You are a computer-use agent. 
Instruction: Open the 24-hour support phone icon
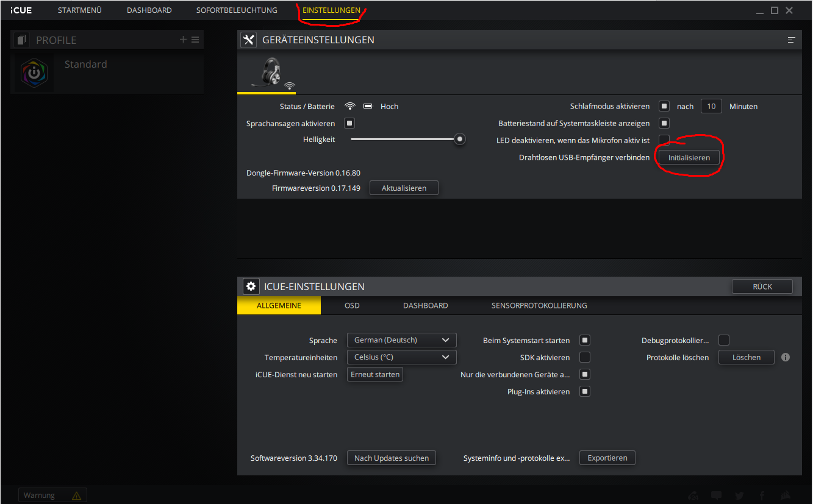[x=693, y=495]
